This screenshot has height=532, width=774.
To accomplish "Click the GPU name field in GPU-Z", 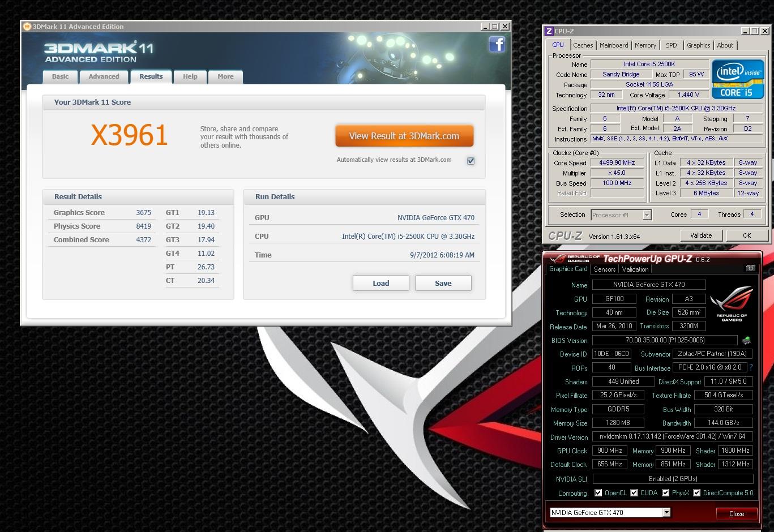I will 649,285.
